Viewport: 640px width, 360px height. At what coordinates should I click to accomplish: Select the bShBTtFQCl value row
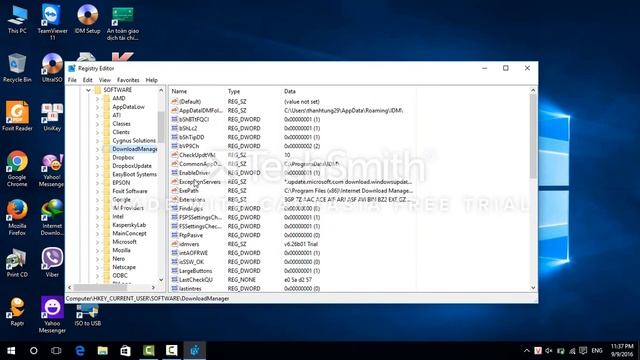point(194,119)
